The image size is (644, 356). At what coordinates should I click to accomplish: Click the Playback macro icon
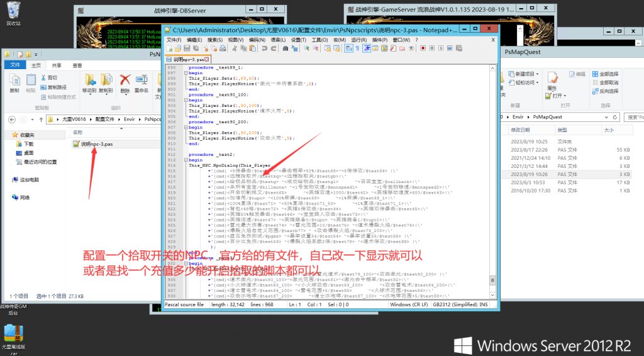[441, 48]
